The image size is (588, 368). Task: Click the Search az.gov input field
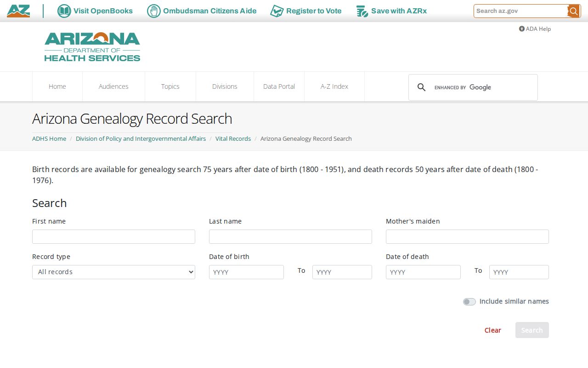pyautogui.click(x=520, y=11)
